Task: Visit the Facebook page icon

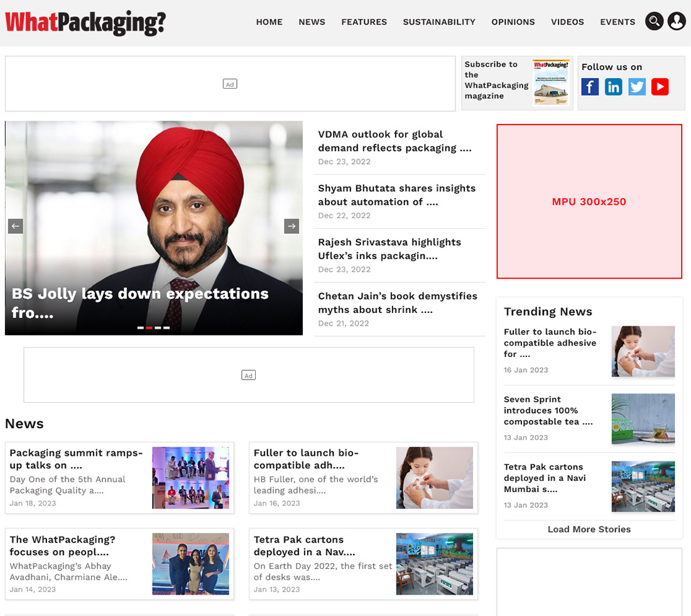Action: 590,87
